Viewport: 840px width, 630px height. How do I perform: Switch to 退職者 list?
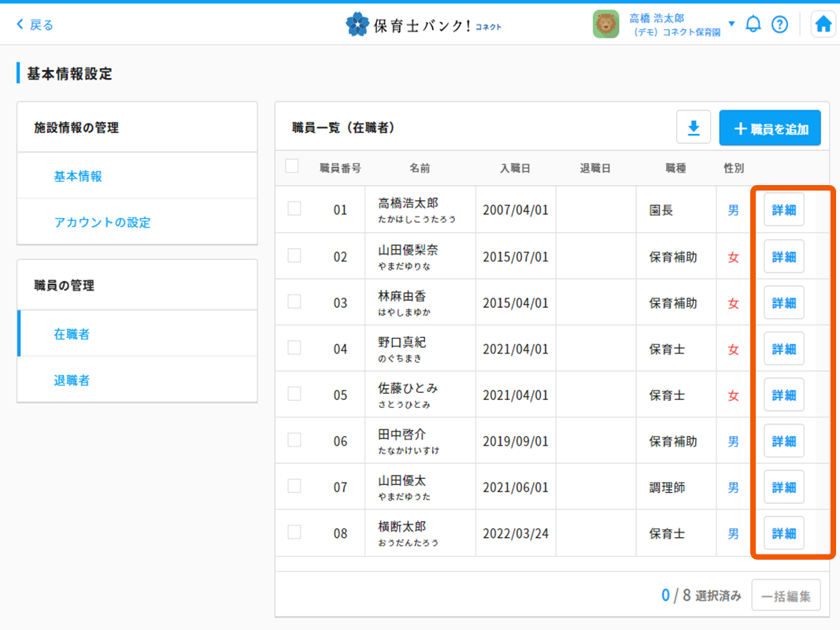[x=72, y=380]
